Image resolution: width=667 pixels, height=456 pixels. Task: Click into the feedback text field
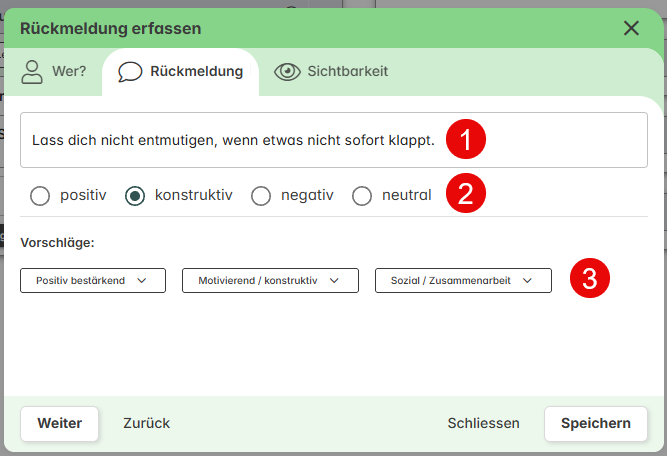point(334,140)
